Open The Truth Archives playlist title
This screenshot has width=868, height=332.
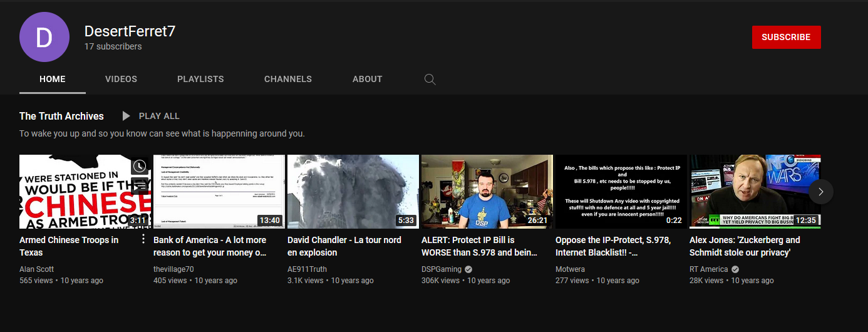click(x=61, y=116)
